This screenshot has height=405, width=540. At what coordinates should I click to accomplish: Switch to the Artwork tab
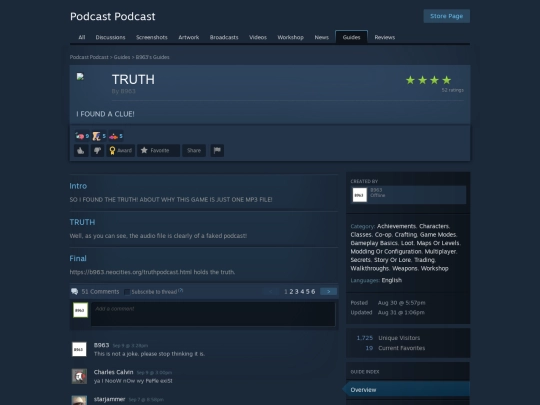(x=189, y=37)
